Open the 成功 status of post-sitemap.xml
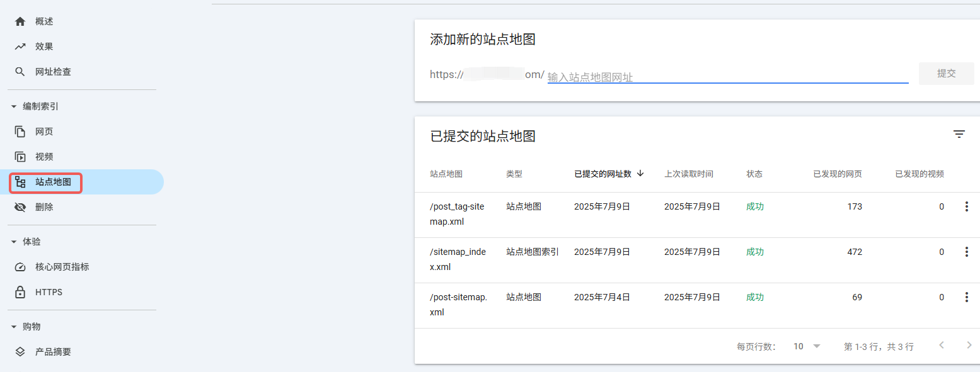This screenshot has height=372, width=980. point(754,296)
